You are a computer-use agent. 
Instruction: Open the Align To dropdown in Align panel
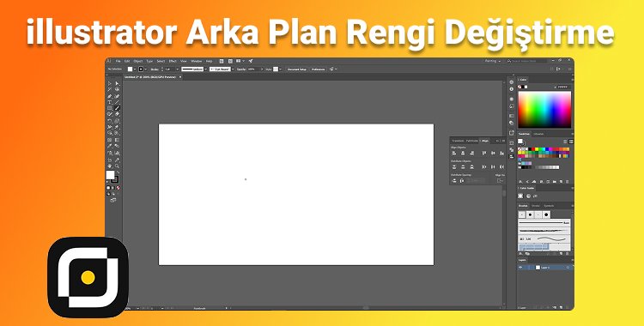(500, 181)
